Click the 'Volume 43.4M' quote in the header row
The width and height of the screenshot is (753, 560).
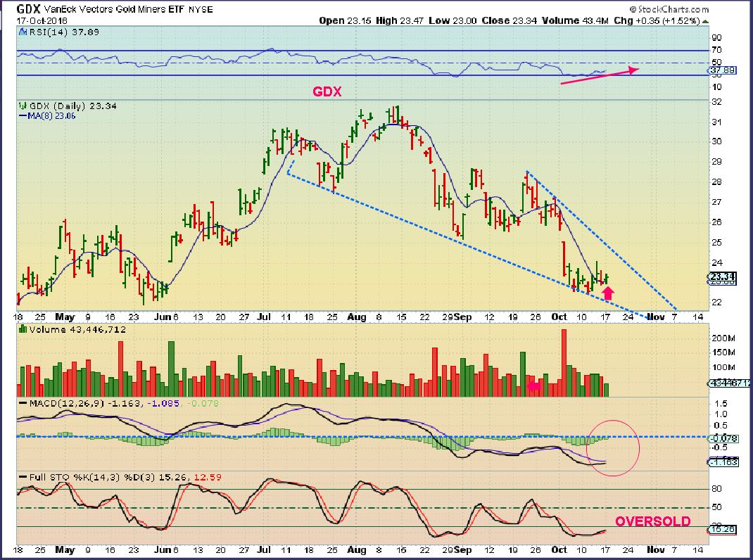[576, 20]
